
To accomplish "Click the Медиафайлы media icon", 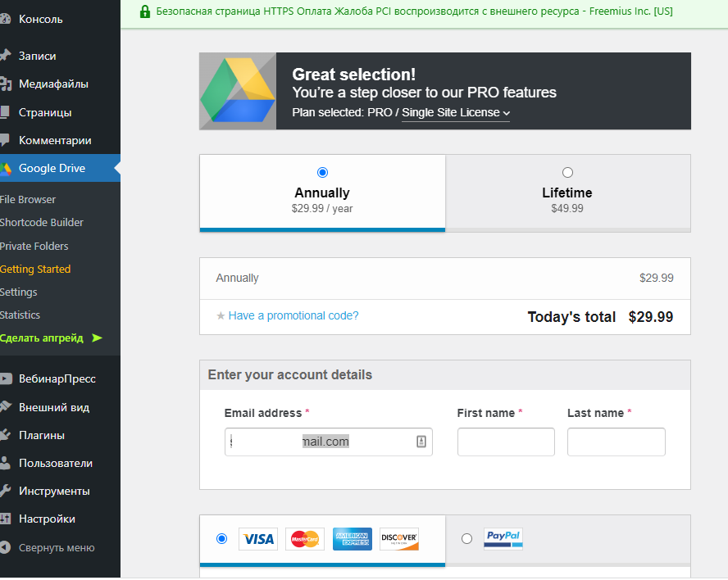I will (5, 84).
